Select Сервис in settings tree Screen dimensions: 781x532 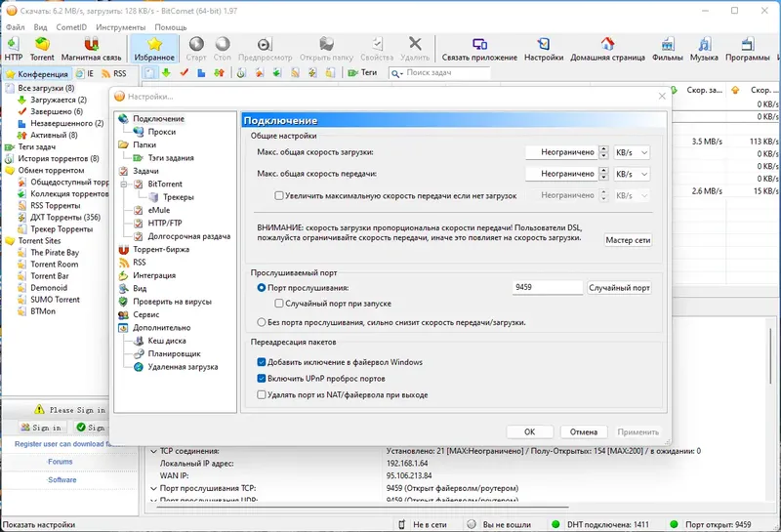(x=139, y=314)
